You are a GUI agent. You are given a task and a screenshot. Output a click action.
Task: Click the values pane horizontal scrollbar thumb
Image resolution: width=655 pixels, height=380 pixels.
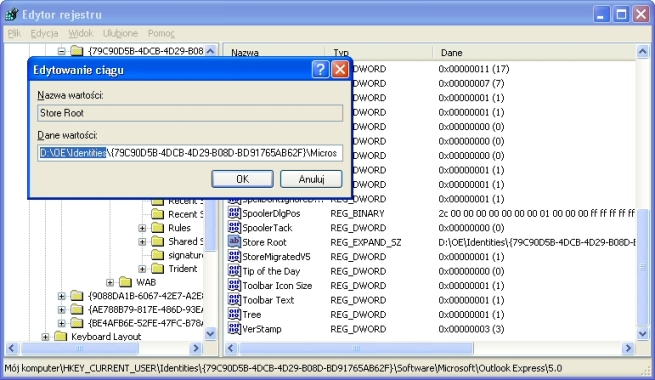point(356,348)
